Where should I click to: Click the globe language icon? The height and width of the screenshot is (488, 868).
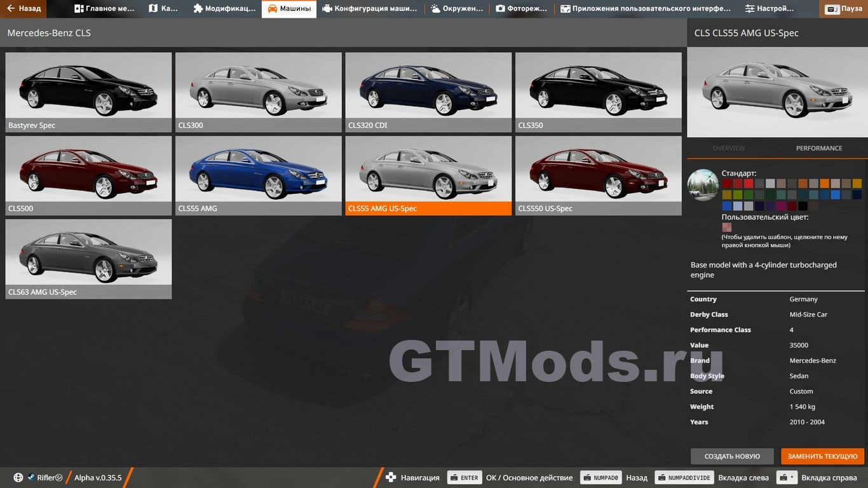18,478
